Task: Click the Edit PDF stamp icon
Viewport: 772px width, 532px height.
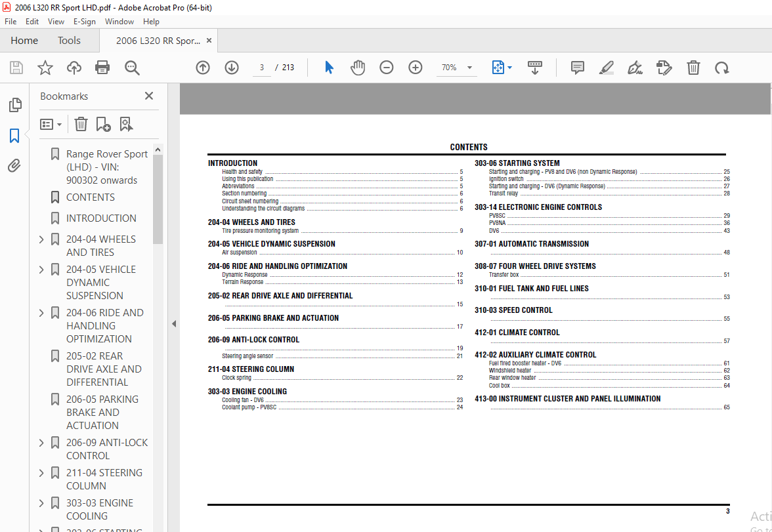Action: tap(664, 68)
